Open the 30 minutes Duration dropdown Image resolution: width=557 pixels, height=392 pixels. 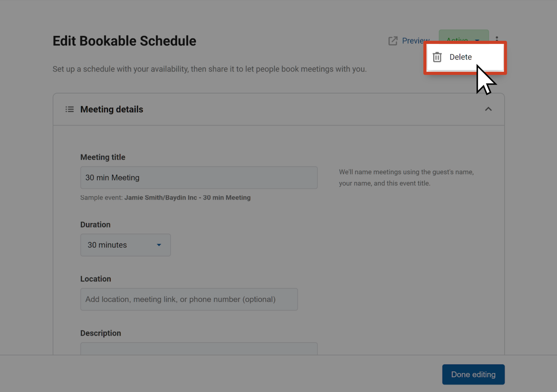point(125,245)
